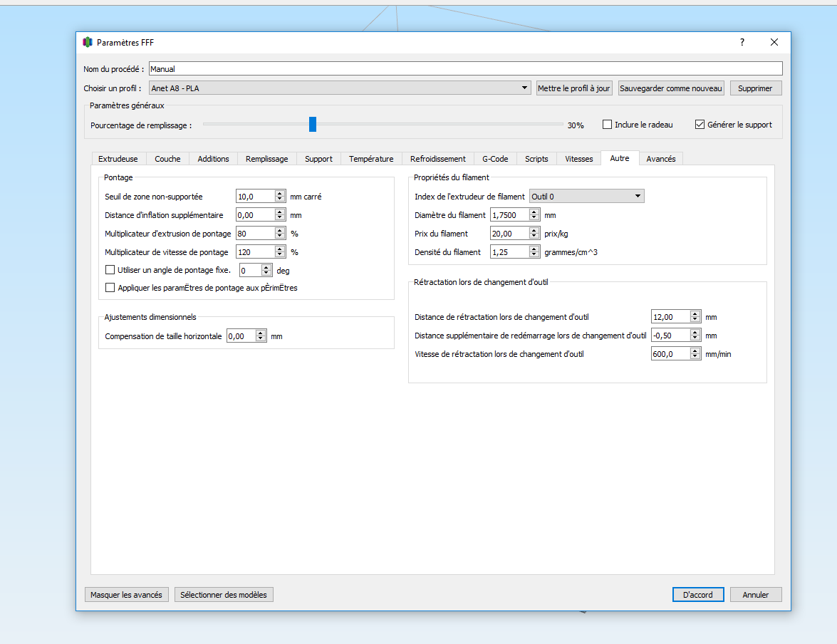Click the Annuler button

click(x=756, y=594)
